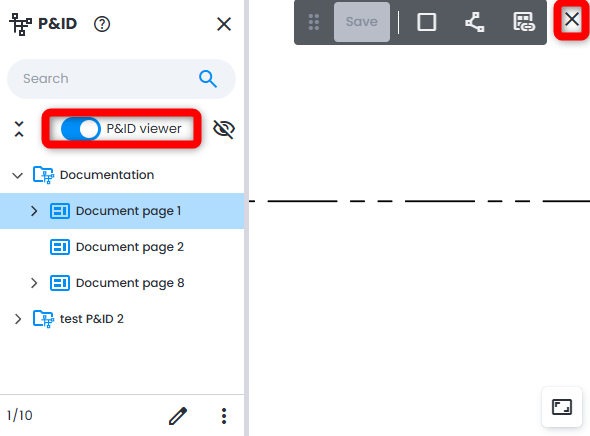
Task: Collapse the Documentation folder
Action: click(x=17, y=175)
